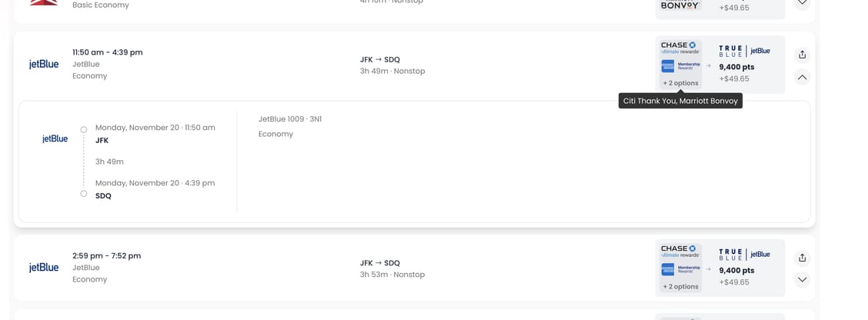This screenshot has width=868, height=320.
Task: Expand the 2:59 pm flight details
Action: click(x=802, y=280)
